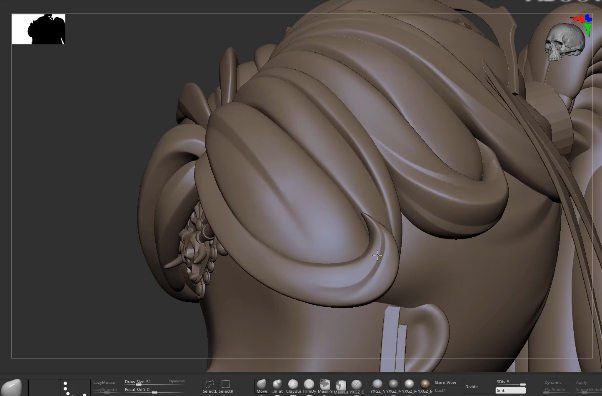Toggle Dynamic next to Draw Size
Image resolution: width=602 pixels, height=396 pixels.
click(176, 381)
